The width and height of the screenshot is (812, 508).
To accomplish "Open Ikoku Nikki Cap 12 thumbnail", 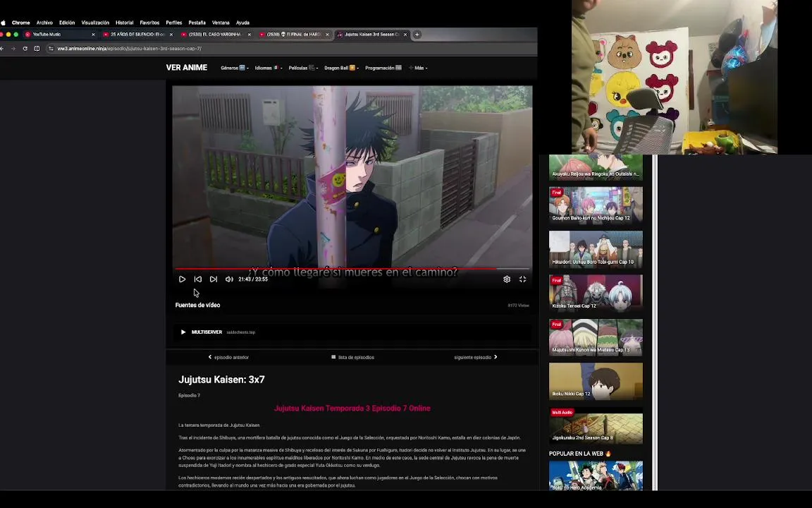I will [x=596, y=381].
